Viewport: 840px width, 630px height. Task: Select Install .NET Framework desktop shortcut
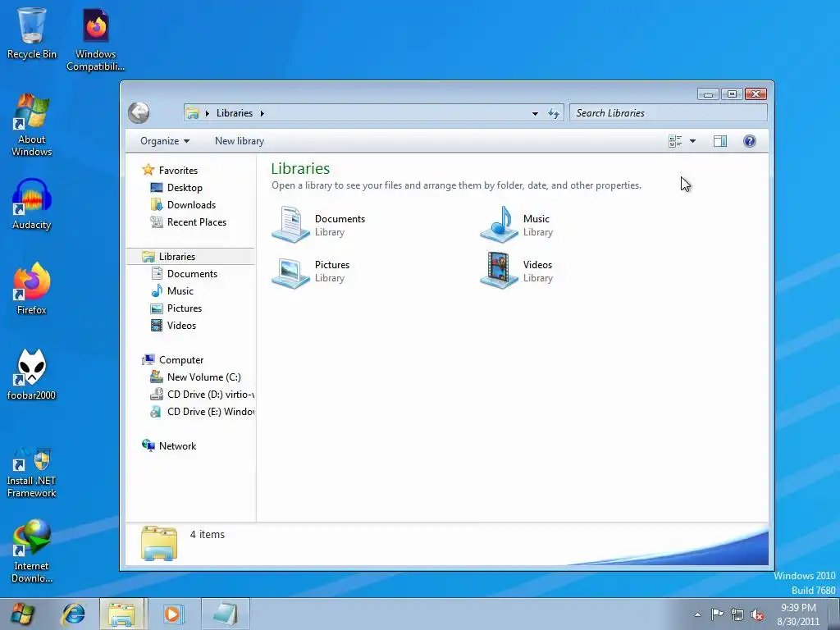(32, 472)
